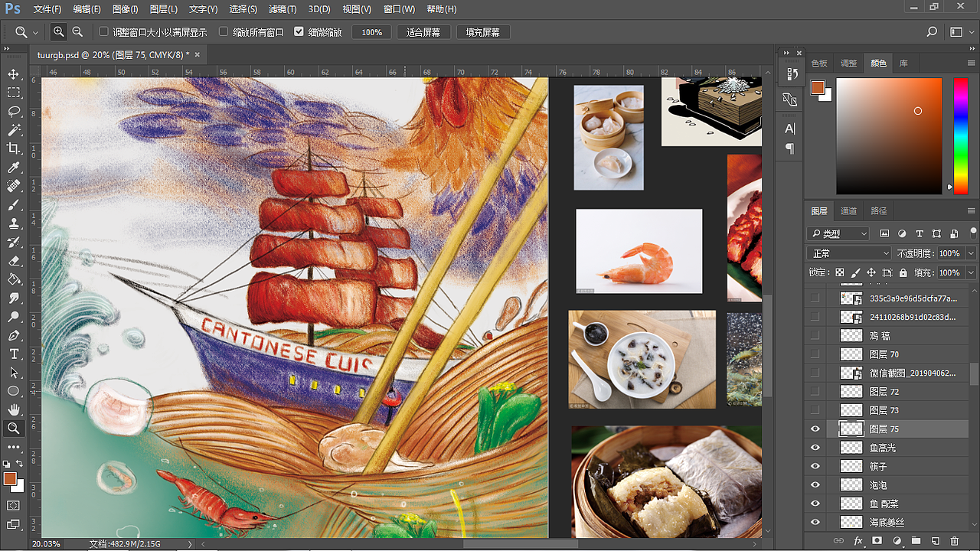Select the Path Selection tool

point(13,373)
